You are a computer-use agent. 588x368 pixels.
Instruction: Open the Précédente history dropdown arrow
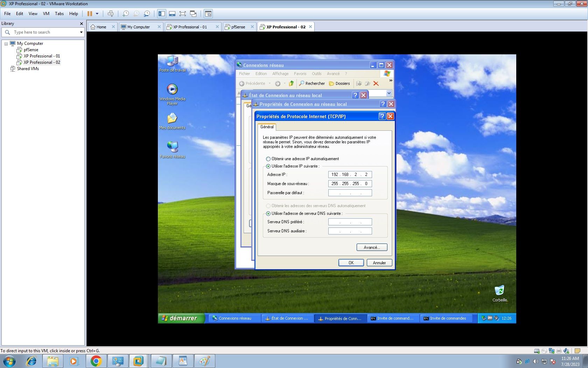point(269,83)
